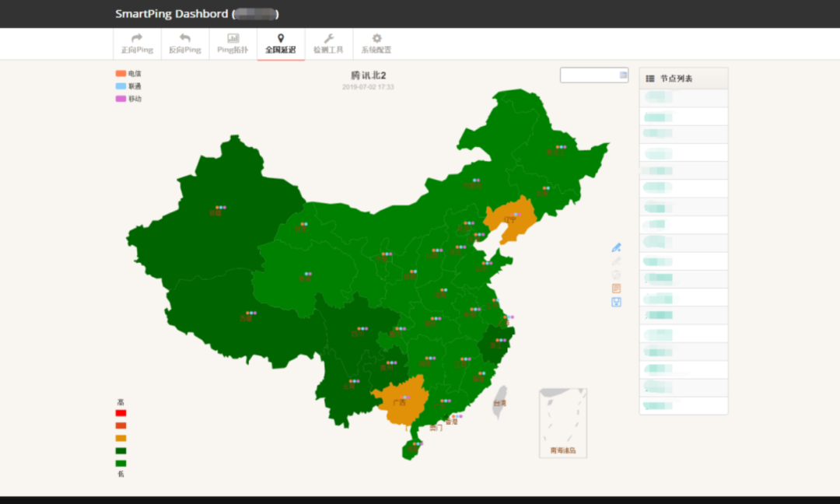The height and width of the screenshot is (504, 840).
Task: Open the 检测工具 tab
Action: (x=328, y=44)
